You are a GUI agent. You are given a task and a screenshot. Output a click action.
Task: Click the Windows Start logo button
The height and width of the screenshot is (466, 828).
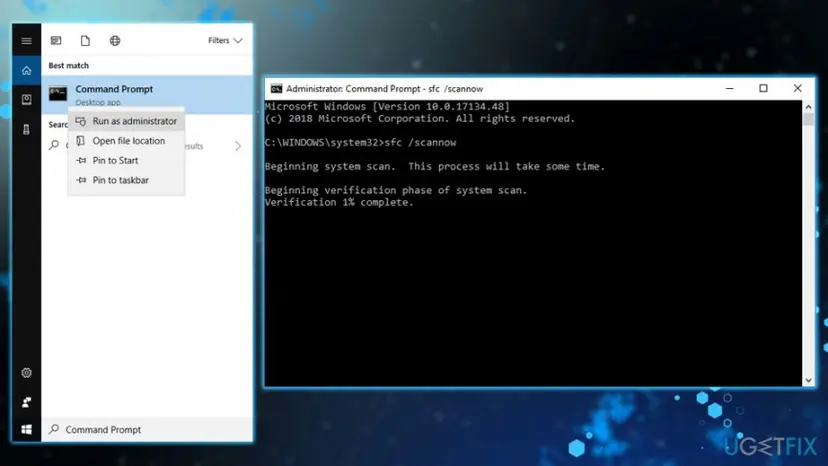(x=26, y=430)
